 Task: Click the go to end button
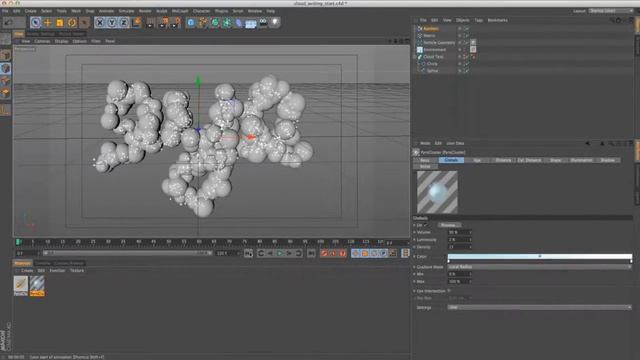coord(311,253)
